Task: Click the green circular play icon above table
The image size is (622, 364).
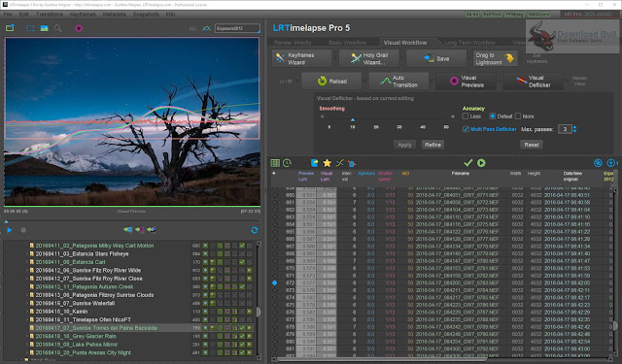Action: 481,163
